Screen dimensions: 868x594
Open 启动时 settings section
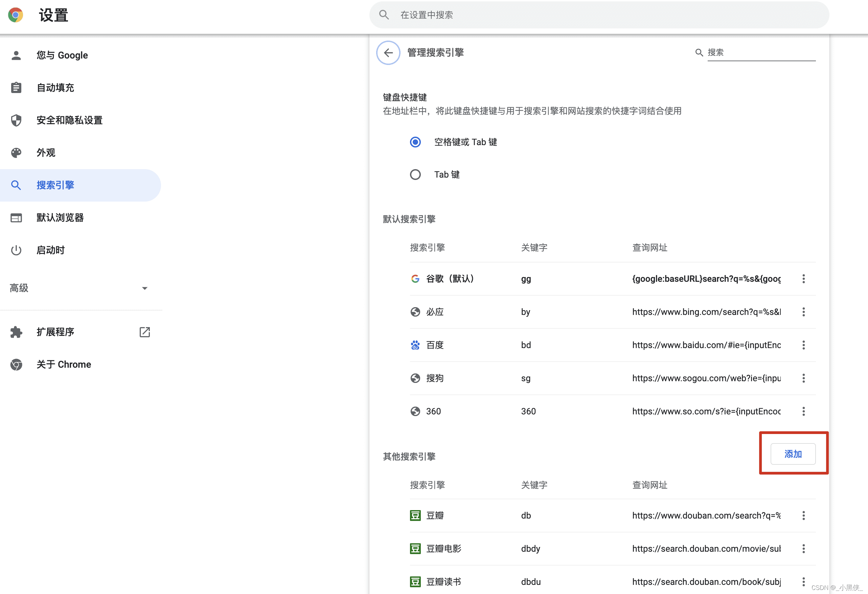point(80,250)
